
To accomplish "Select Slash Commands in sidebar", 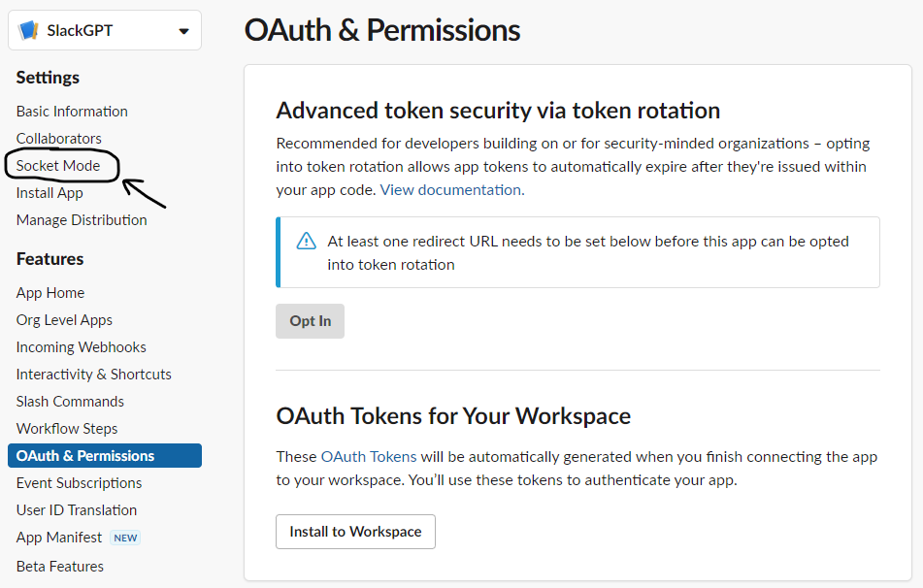I will tap(70, 402).
